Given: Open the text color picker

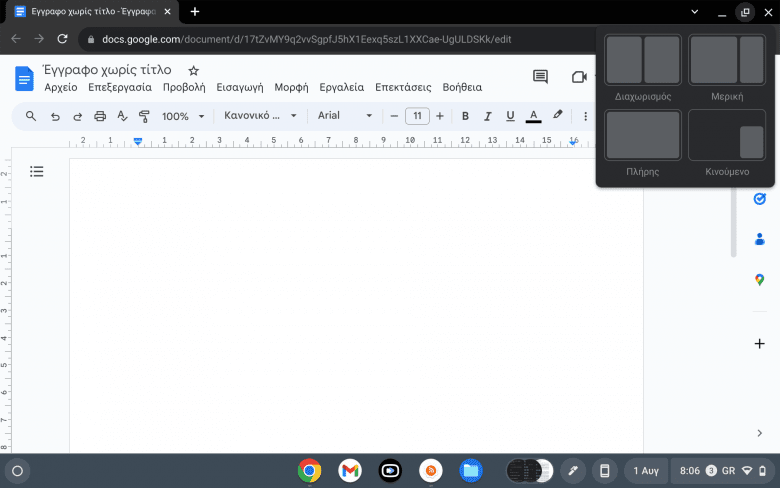Looking at the screenshot, I should pyautogui.click(x=534, y=116).
